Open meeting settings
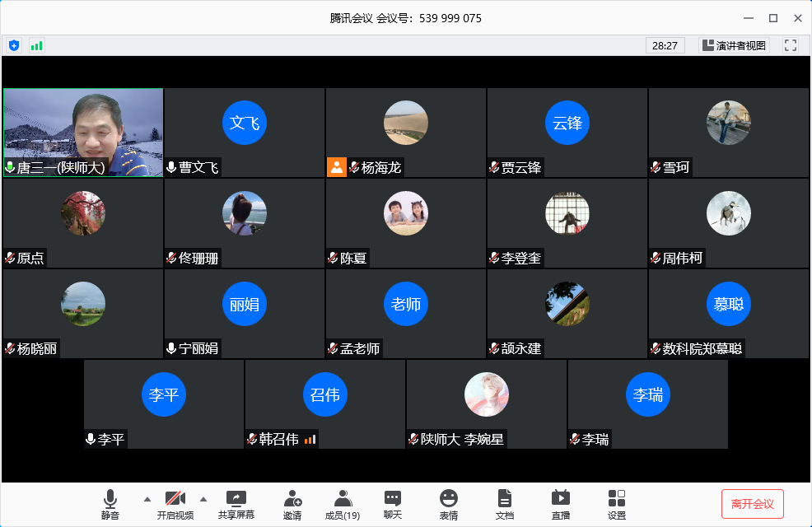This screenshot has width=812, height=527. 617,505
